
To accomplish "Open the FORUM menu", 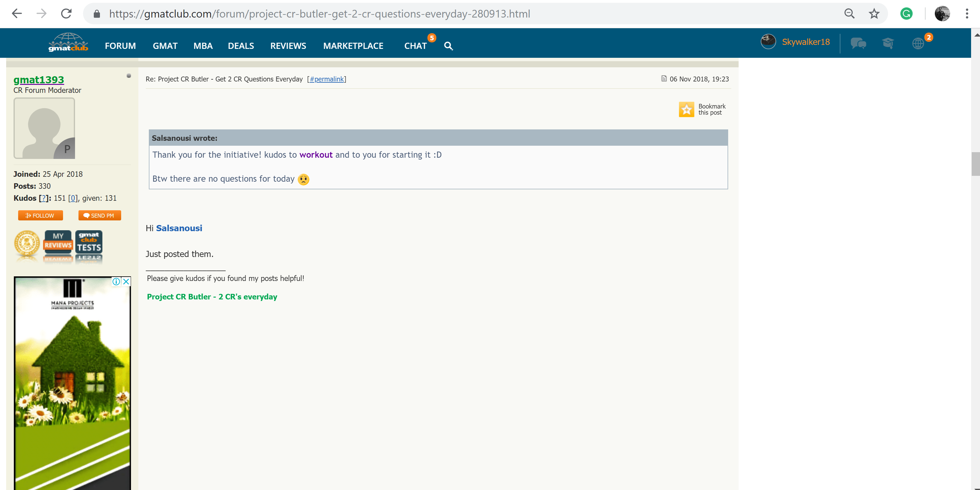I will [120, 46].
